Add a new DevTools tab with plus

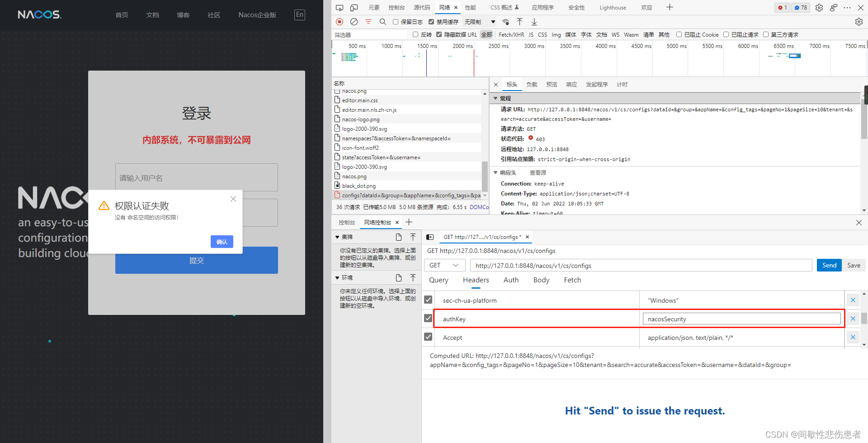[x=670, y=7]
